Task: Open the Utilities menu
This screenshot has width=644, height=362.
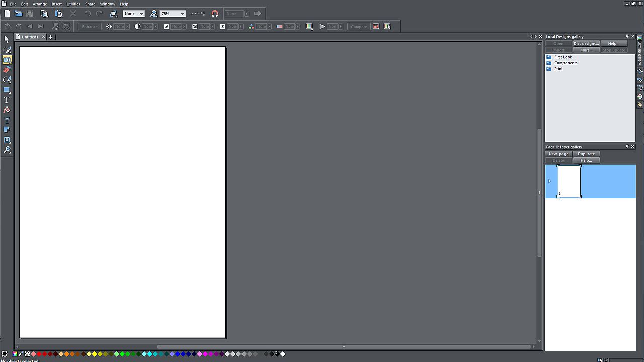Action: (x=73, y=4)
